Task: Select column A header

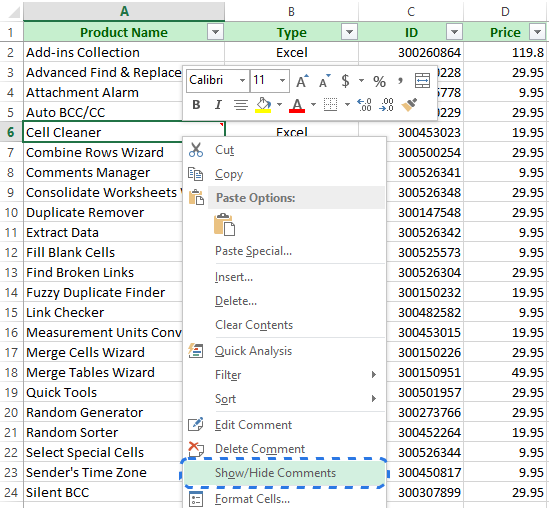Action: click(124, 11)
